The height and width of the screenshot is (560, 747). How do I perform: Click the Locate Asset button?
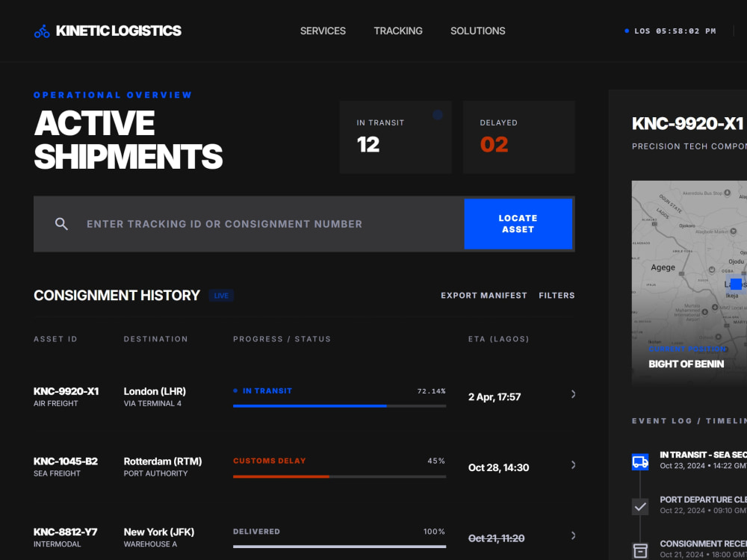click(x=518, y=224)
